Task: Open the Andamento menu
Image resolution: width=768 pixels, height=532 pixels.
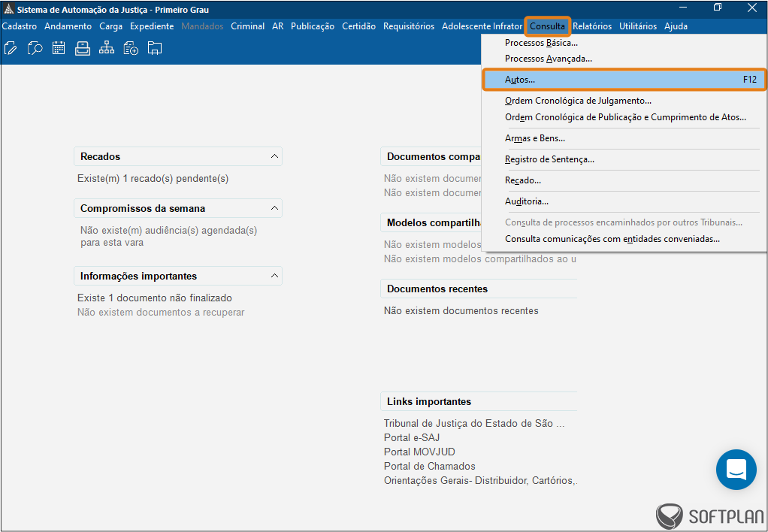Action: click(x=68, y=26)
